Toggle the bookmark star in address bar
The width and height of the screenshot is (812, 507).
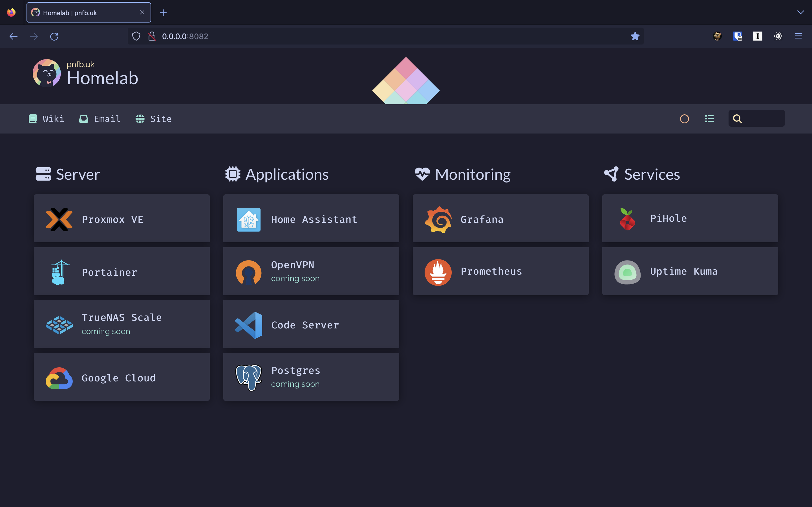tap(635, 36)
